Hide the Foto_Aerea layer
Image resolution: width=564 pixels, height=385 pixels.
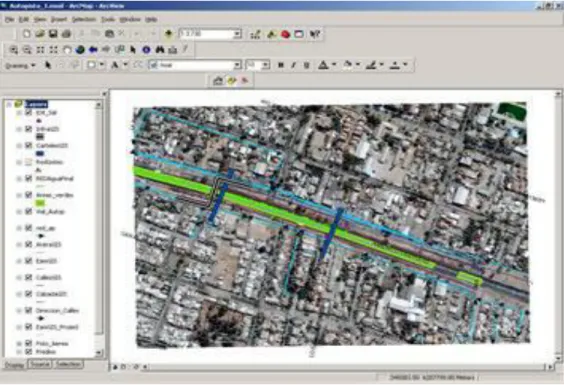29,343
